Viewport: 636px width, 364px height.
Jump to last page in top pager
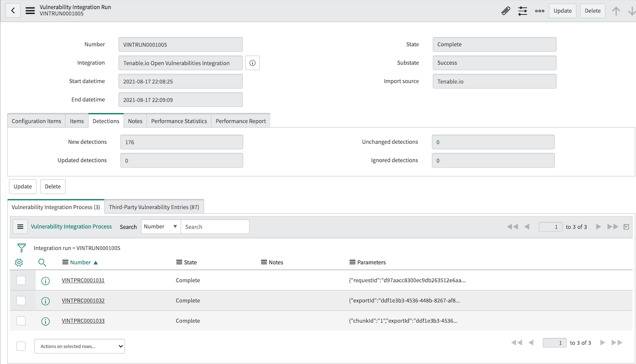(x=613, y=226)
